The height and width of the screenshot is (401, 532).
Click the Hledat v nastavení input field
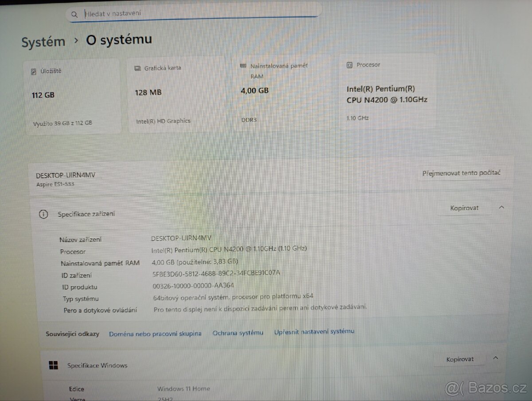tap(177, 13)
